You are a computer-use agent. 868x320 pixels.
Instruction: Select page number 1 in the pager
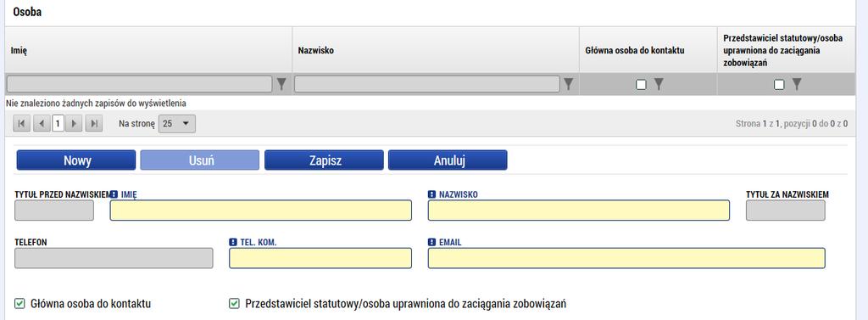pyautogui.click(x=58, y=123)
